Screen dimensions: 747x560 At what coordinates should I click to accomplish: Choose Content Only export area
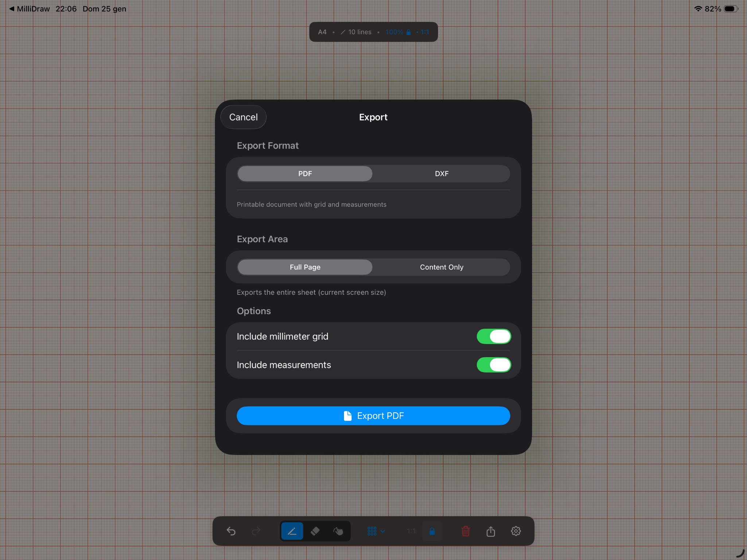click(441, 267)
